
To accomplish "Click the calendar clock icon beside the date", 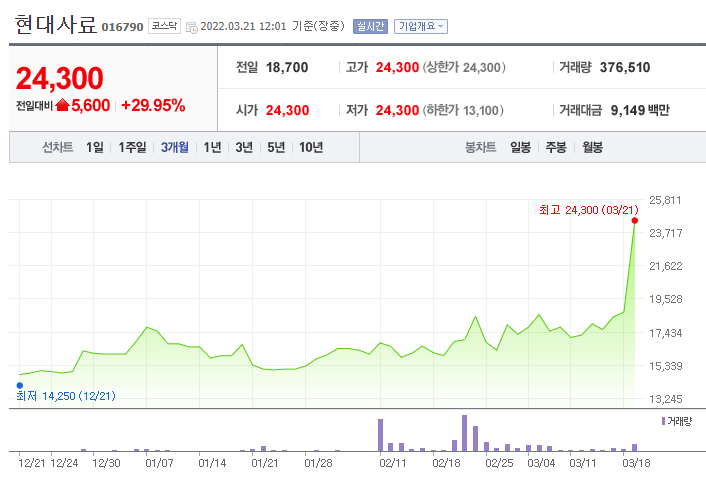I will click(x=192, y=27).
